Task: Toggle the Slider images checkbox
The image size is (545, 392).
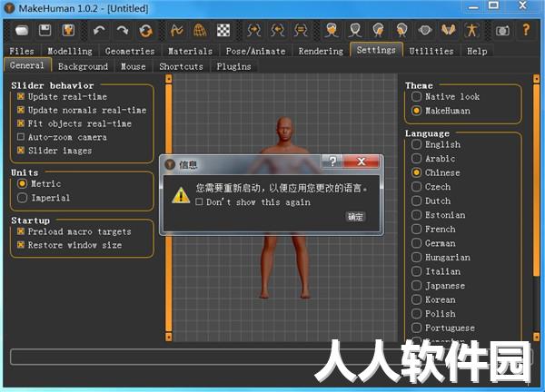Action: [x=21, y=150]
